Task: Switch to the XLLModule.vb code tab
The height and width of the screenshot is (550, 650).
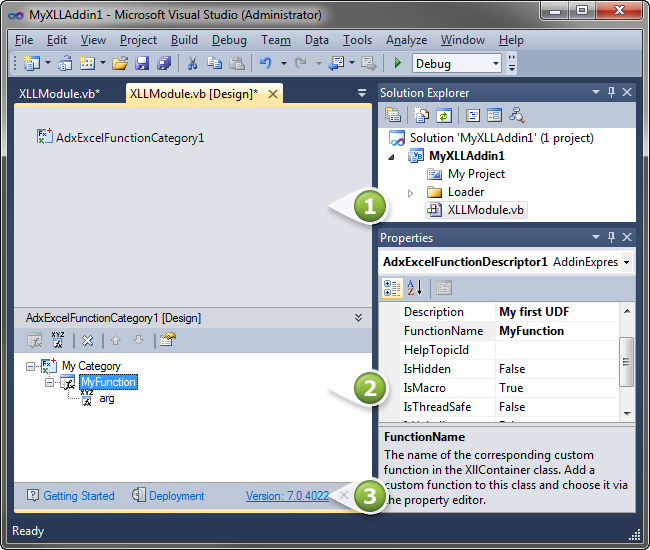Action: (x=59, y=94)
